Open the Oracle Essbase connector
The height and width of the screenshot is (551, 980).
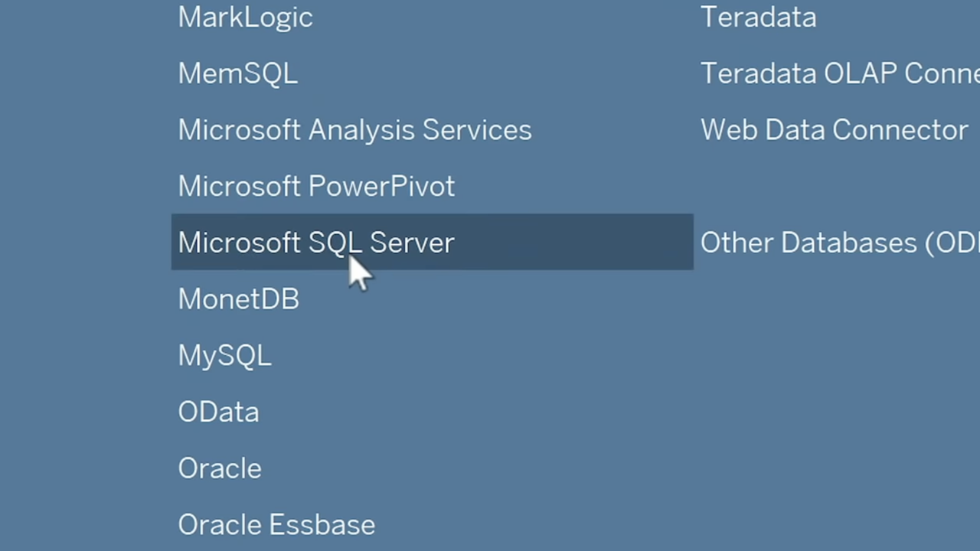276,525
